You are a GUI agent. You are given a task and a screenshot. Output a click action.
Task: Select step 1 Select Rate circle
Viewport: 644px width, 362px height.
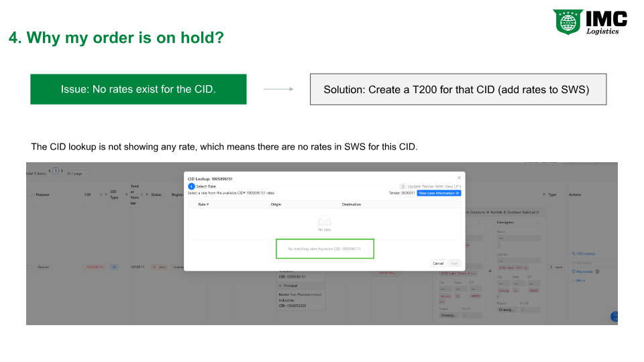click(191, 186)
